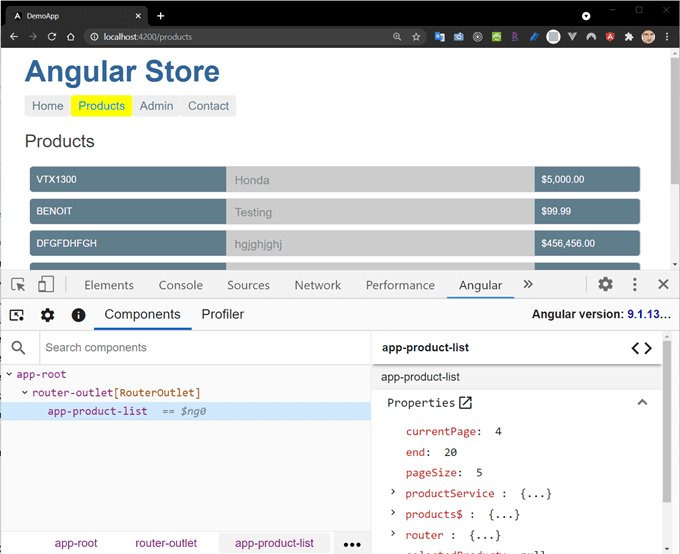Edit the end value 20

tap(451, 452)
